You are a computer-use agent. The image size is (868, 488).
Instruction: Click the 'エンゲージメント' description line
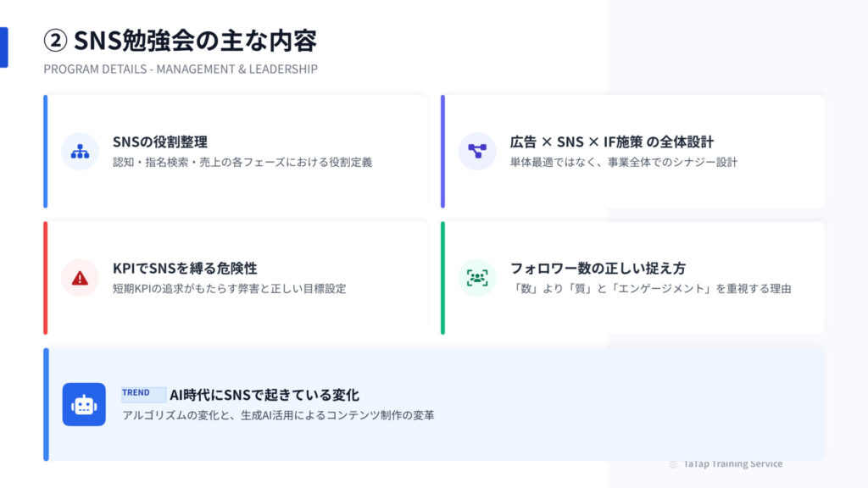tap(650, 288)
